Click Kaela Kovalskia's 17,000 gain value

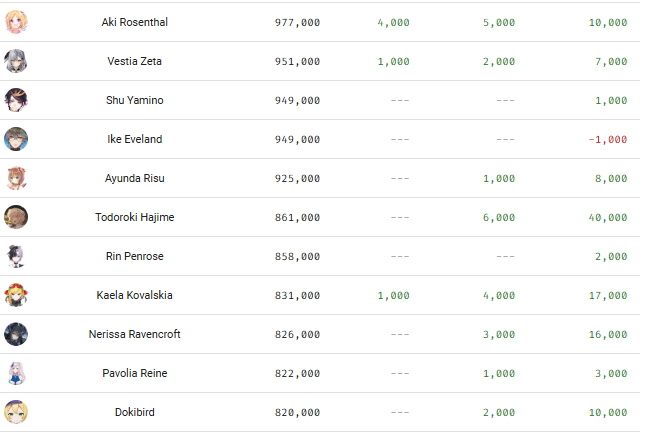point(607,295)
